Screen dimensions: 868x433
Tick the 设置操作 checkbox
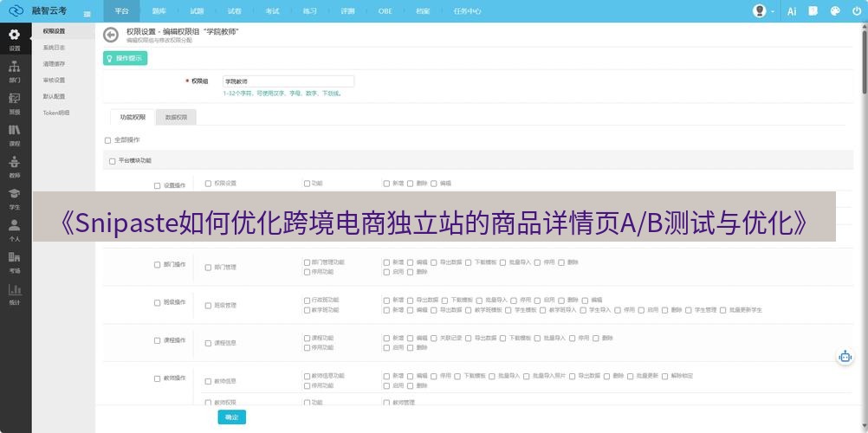click(x=157, y=186)
